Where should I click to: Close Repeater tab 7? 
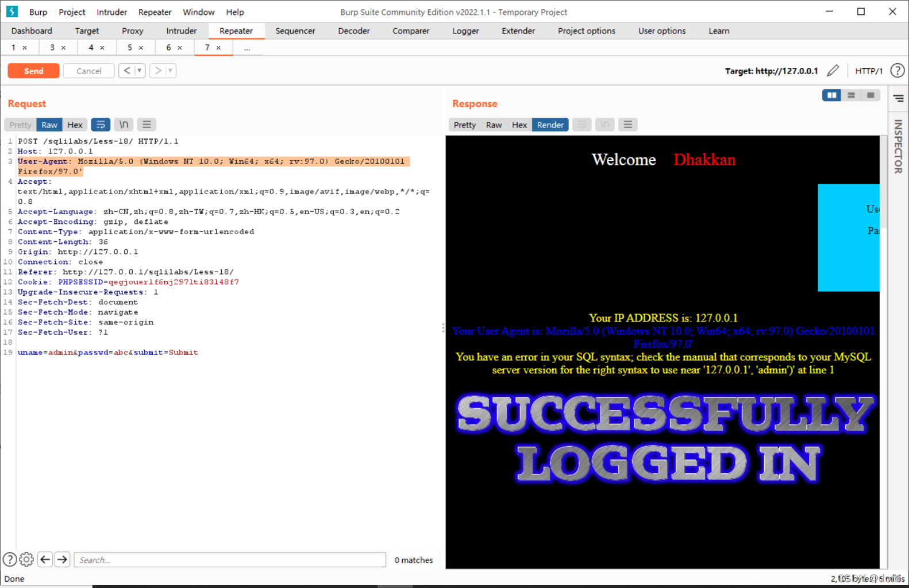coord(218,48)
